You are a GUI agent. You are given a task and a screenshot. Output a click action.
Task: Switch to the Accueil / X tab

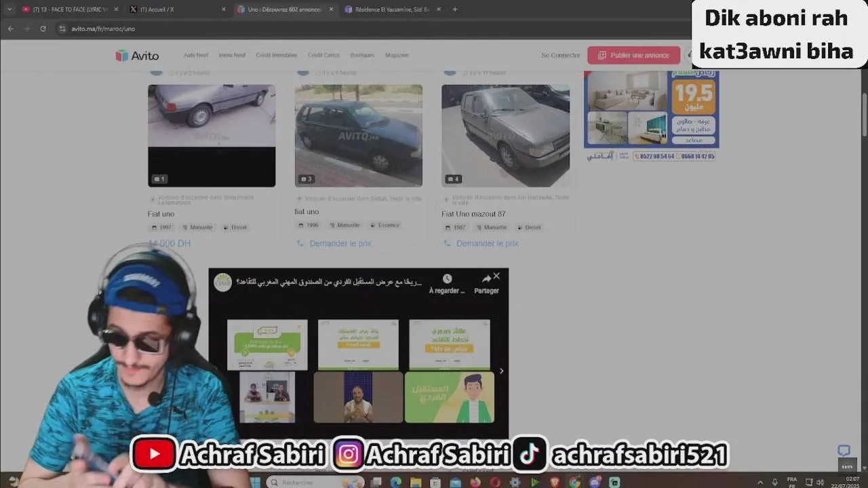[175, 9]
